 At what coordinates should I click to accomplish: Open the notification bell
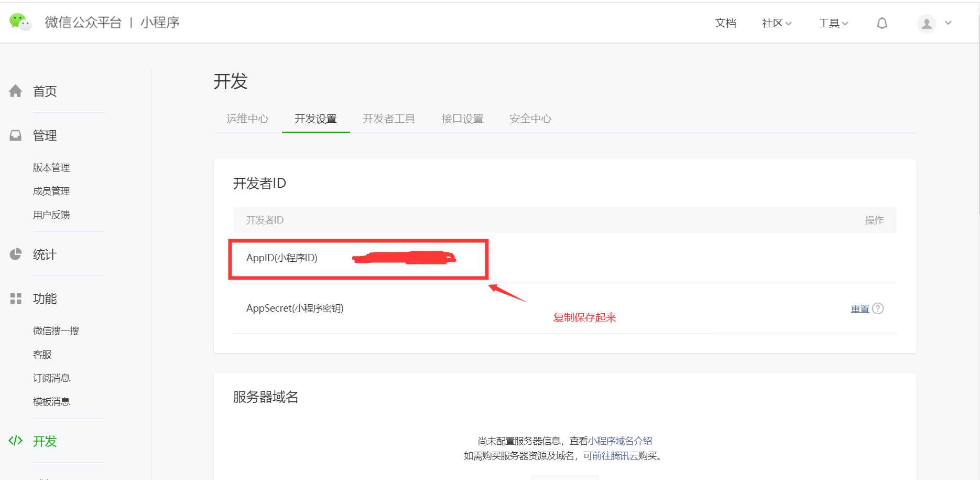pos(882,23)
